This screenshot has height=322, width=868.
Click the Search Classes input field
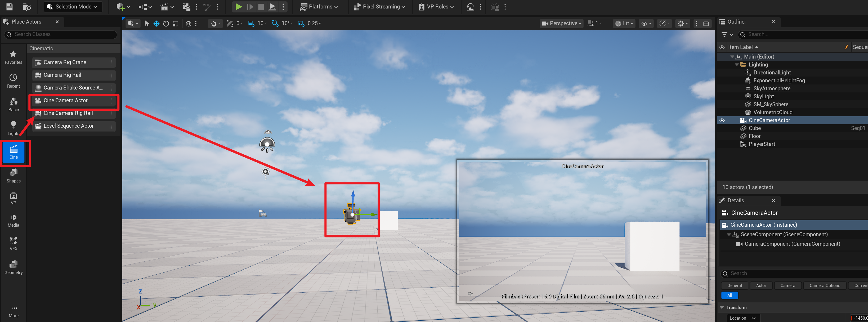click(x=64, y=34)
